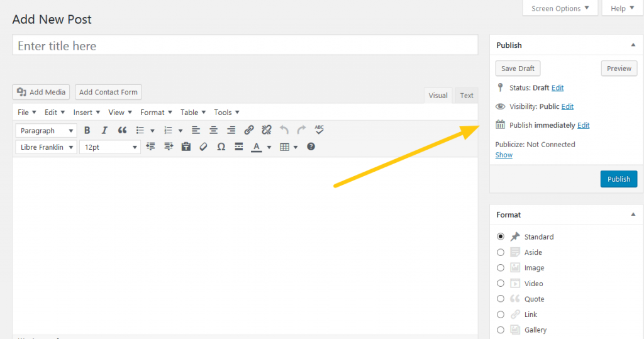Screen dimensions: 644x339
Task: Click the visibility eye icon
Action: [x=500, y=106]
